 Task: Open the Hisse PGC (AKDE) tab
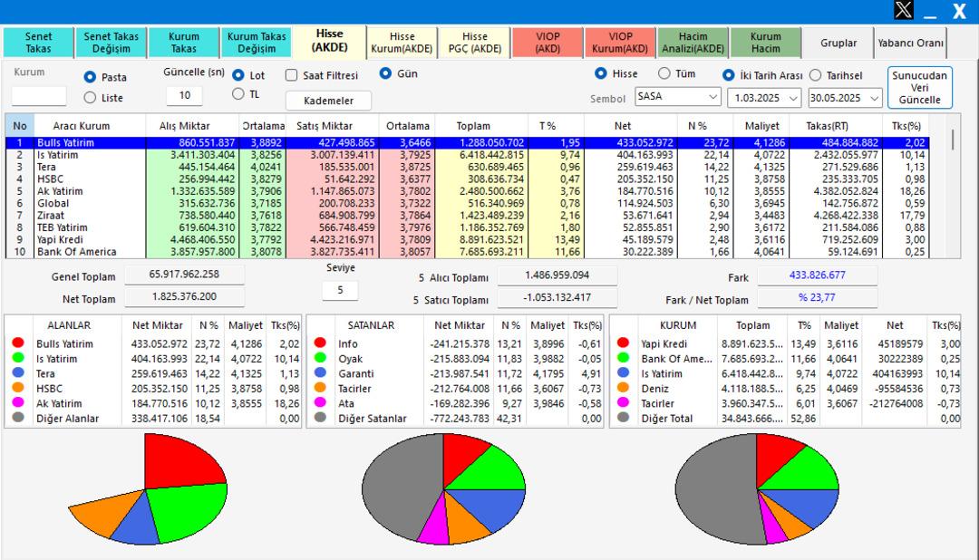[474, 43]
